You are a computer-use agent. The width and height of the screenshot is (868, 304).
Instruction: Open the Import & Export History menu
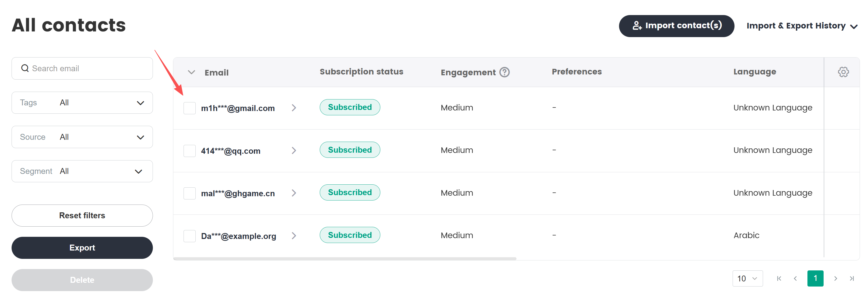pyautogui.click(x=802, y=26)
